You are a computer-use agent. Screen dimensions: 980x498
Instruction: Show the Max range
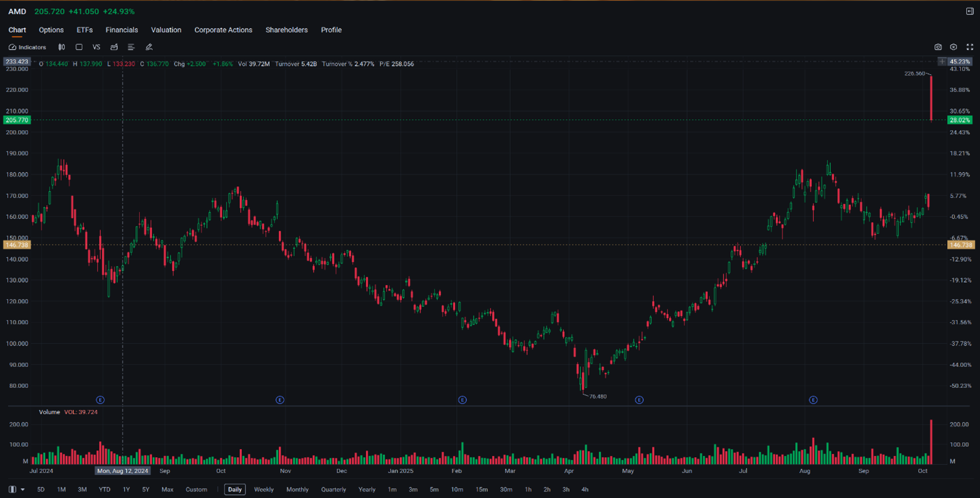(x=168, y=489)
